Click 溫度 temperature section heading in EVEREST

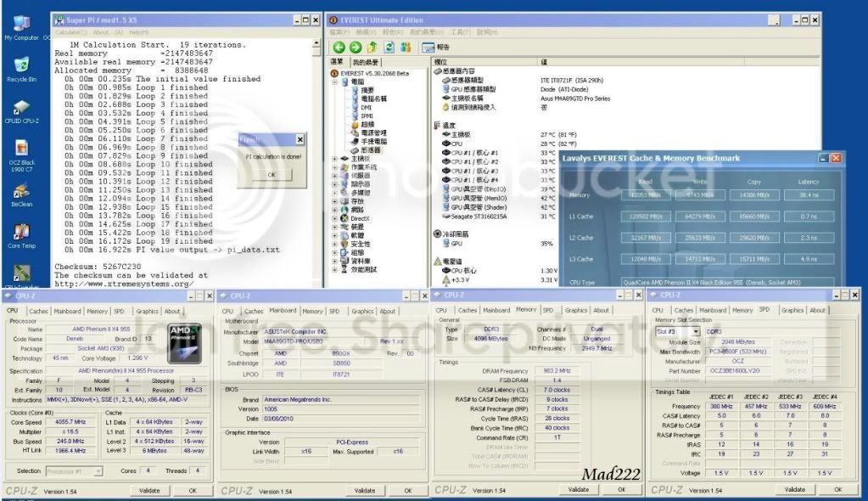445,126
